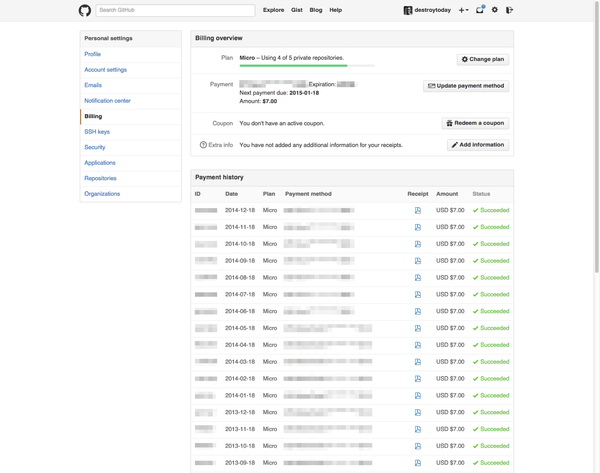Click the Add information button

[x=478, y=145]
